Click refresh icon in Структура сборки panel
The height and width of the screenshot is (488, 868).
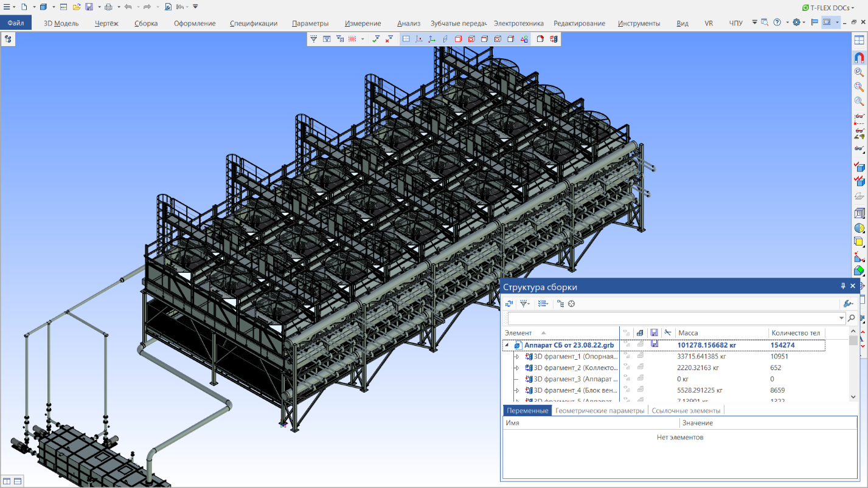coord(509,303)
